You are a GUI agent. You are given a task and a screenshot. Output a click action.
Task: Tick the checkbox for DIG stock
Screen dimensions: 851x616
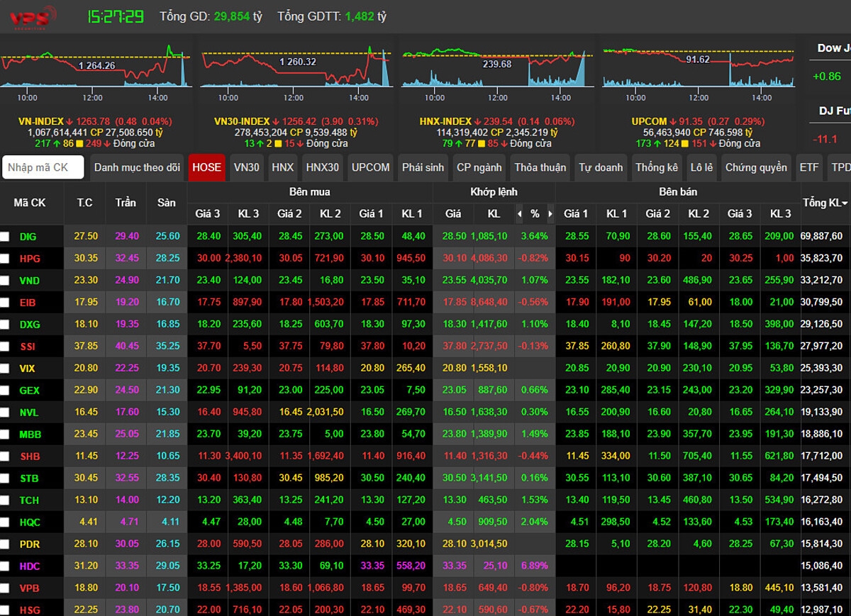[x=5, y=237]
